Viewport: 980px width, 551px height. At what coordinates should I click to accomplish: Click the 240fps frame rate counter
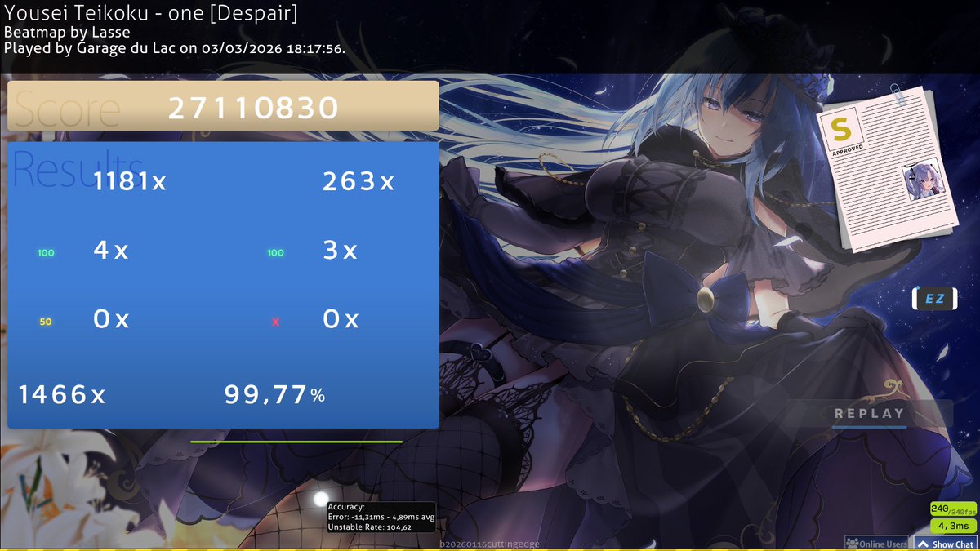(x=952, y=510)
